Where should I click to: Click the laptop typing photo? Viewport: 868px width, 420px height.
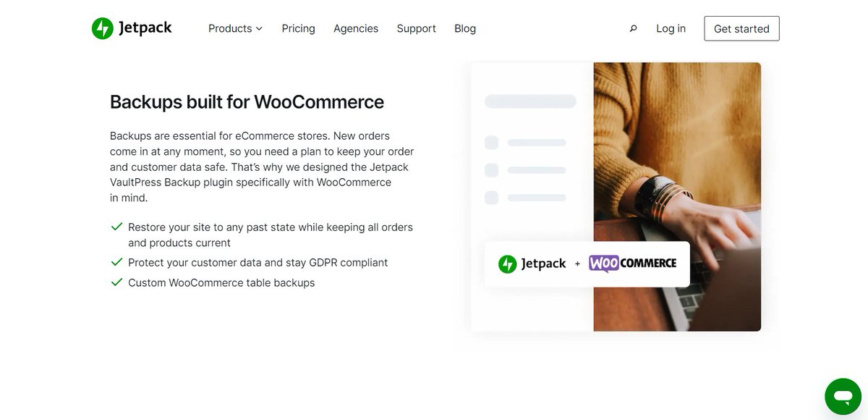pyautogui.click(x=677, y=196)
